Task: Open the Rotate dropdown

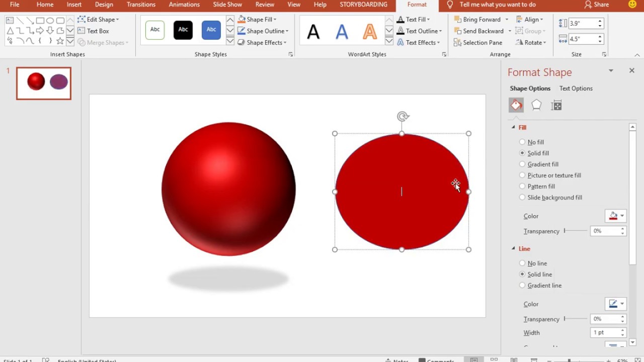Action: click(x=531, y=43)
